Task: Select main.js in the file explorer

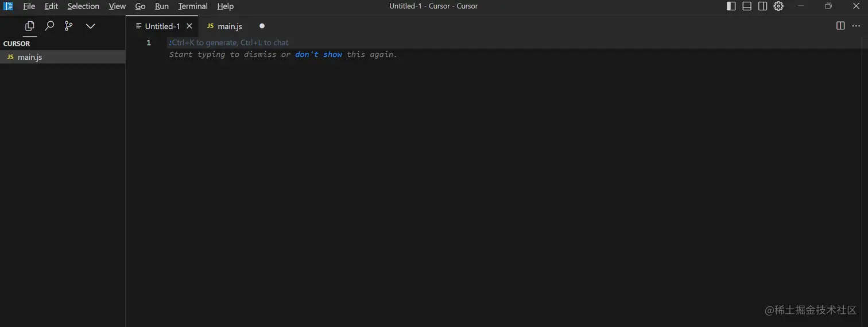Action: pyautogui.click(x=63, y=57)
